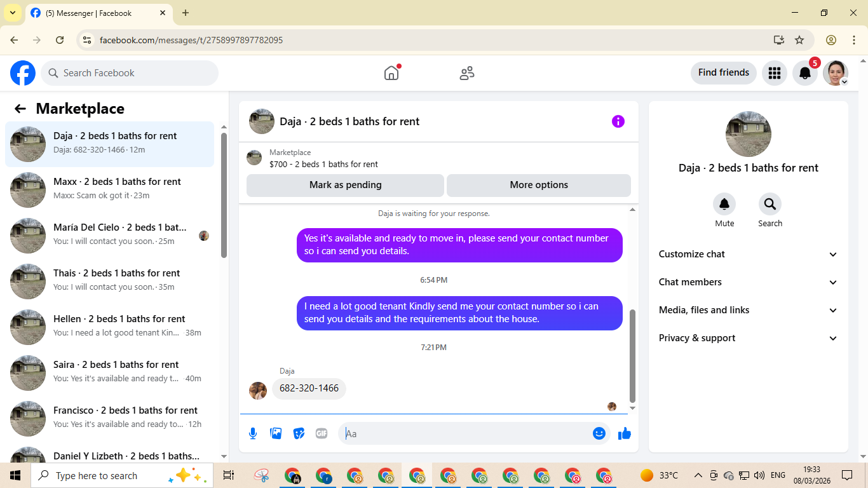Viewport: 868px width, 488px height.
Task: Open volume control in system tray
Action: 759,475
